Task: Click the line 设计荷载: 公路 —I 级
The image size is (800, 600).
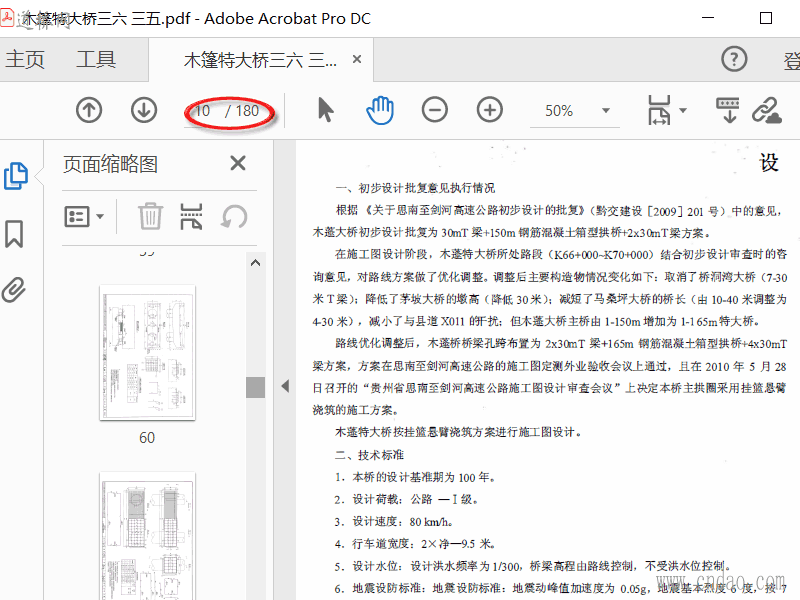Action: click(407, 499)
